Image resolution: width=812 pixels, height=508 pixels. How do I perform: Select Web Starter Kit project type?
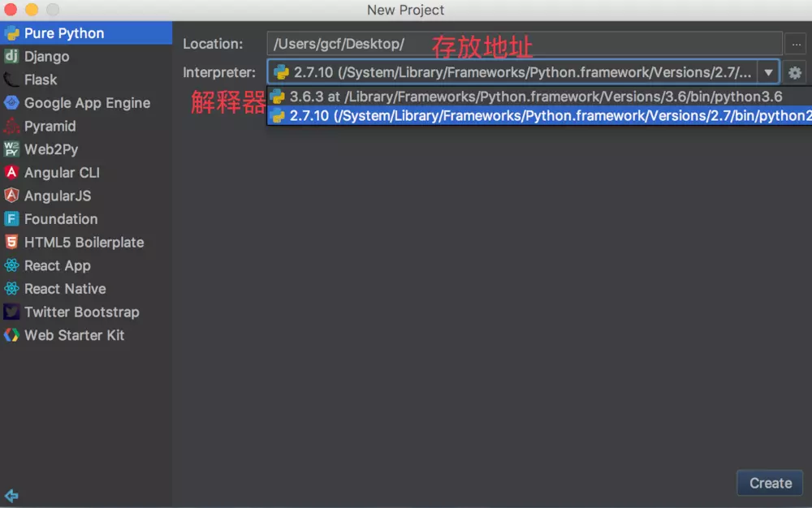click(x=74, y=335)
